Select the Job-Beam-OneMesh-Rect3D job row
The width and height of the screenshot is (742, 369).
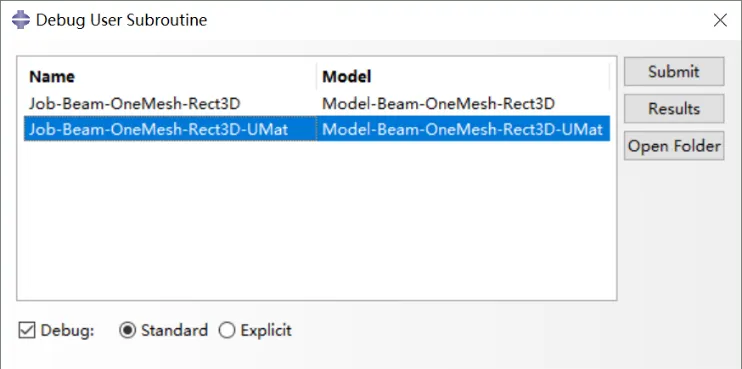point(317,104)
